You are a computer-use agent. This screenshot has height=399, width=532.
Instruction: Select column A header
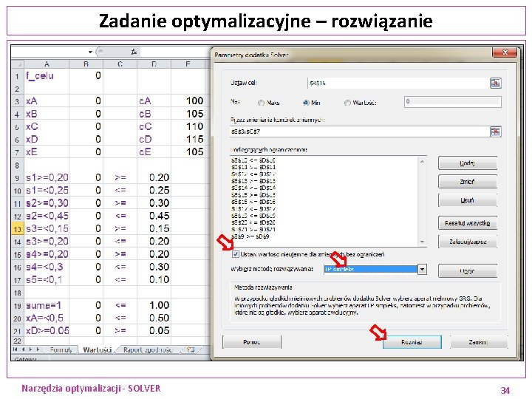click(x=47, y=64)
